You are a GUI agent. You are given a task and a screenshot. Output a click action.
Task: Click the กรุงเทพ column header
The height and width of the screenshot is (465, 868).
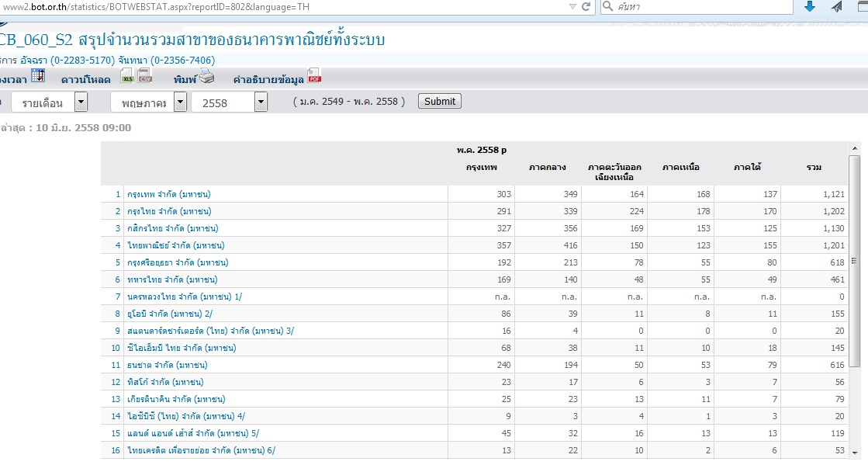coord(482,168)
